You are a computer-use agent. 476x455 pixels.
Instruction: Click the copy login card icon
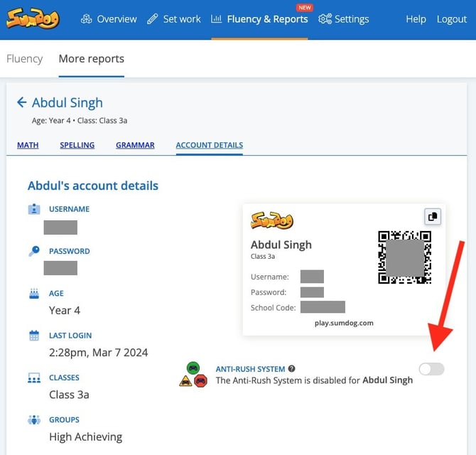[432, 217]
